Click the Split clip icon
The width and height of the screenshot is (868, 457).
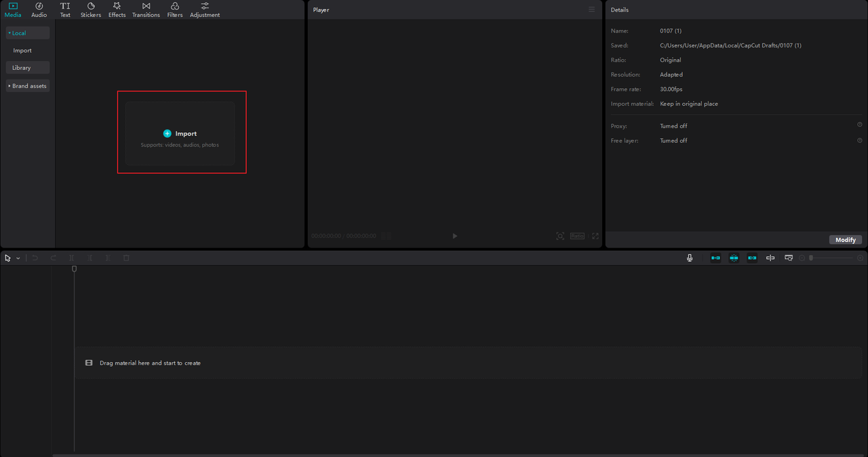[x=71, y=258]
